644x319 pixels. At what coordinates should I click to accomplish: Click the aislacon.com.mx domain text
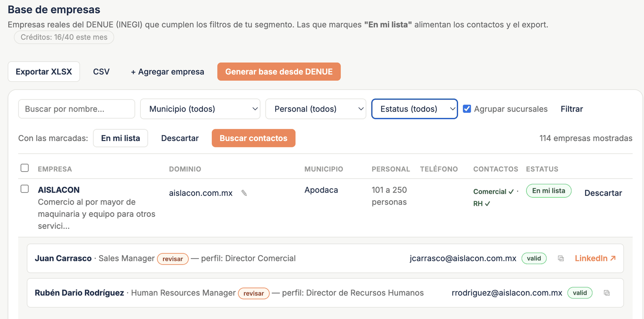pos(201,193)
